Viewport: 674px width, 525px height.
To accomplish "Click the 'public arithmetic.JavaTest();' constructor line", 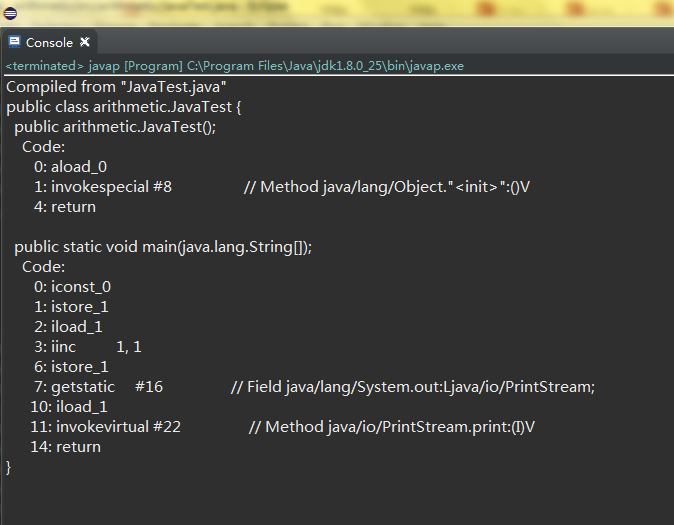I will click(115, 127).
